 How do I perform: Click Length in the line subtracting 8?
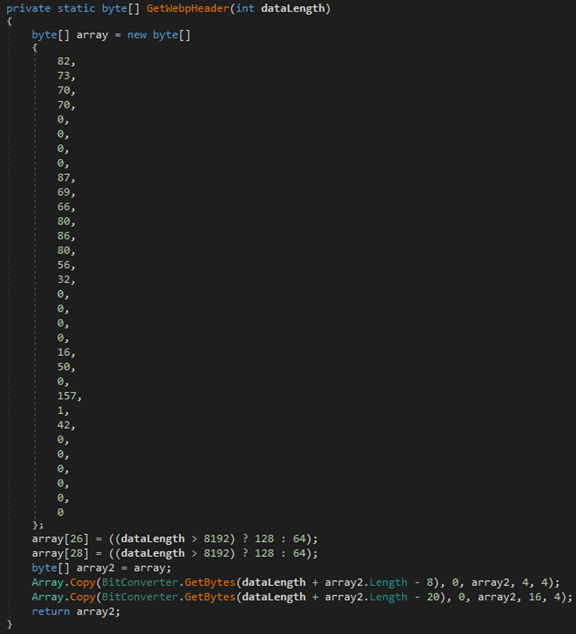point(388,582)
